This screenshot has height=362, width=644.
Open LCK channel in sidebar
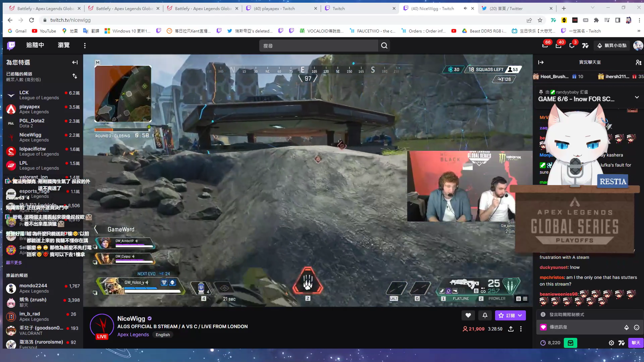click(43, 95)
